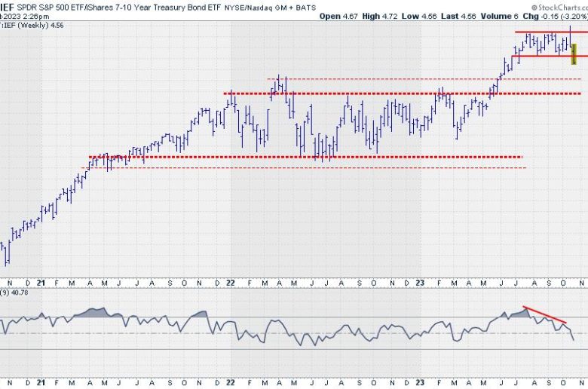Select the 'Last 4.56' value in header
Image resolution: width=588 pixels, height=389 pixels.
[458, 16]
